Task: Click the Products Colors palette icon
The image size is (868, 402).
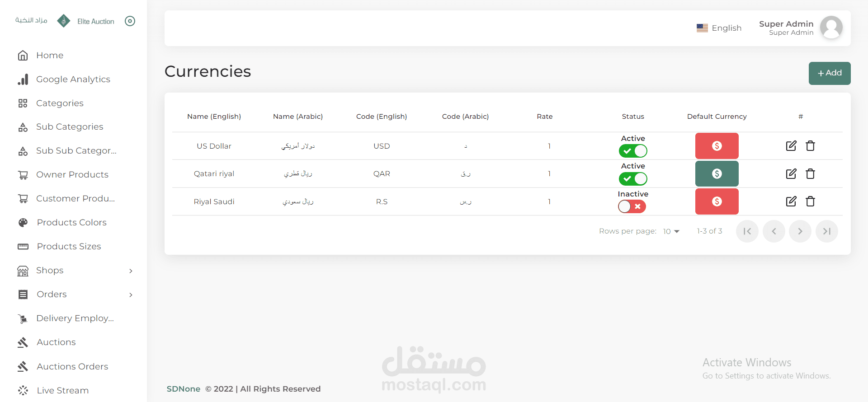Action: coord(23,223)
